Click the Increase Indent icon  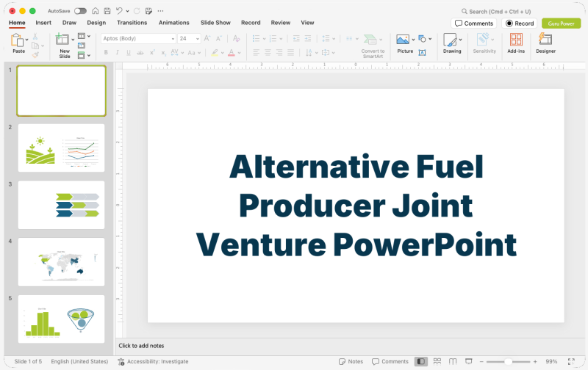(308, 38)
